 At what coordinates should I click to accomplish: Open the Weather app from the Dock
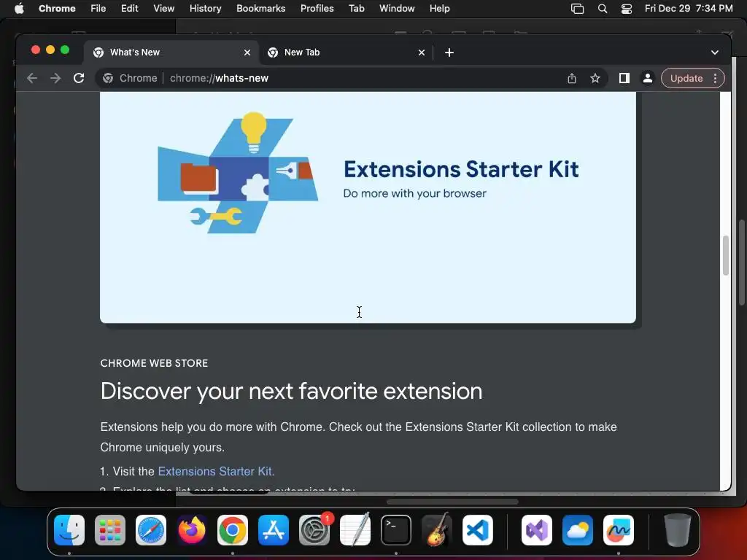(578, 530)
